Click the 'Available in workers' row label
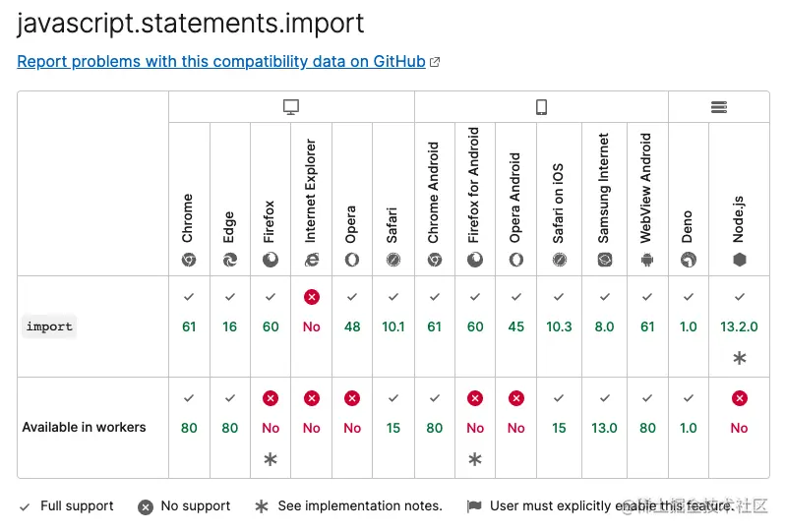Viewport: 785px width, 532px height. 84,428
